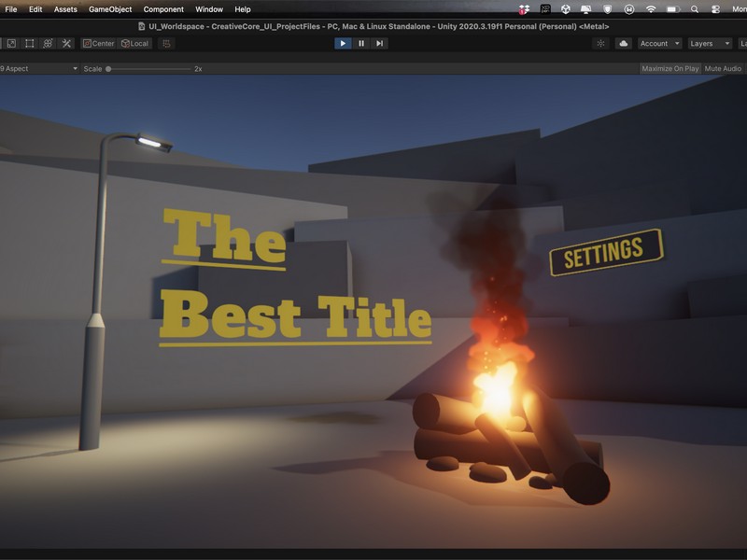Open macOS Control Center icon
The height and width of the screenshot is (560, 747).
coord(715,9)
